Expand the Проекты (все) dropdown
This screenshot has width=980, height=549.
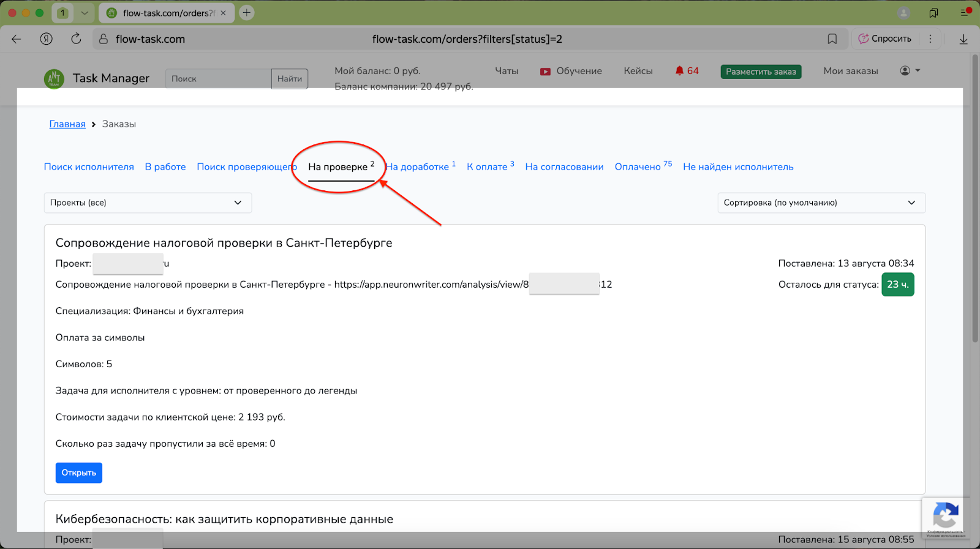[148, 203]
